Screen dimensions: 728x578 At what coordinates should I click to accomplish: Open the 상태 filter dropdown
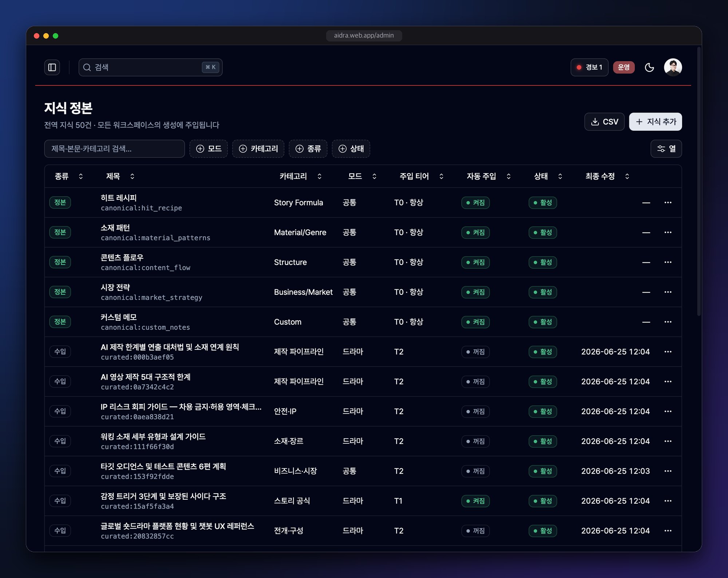pos(351,149)
